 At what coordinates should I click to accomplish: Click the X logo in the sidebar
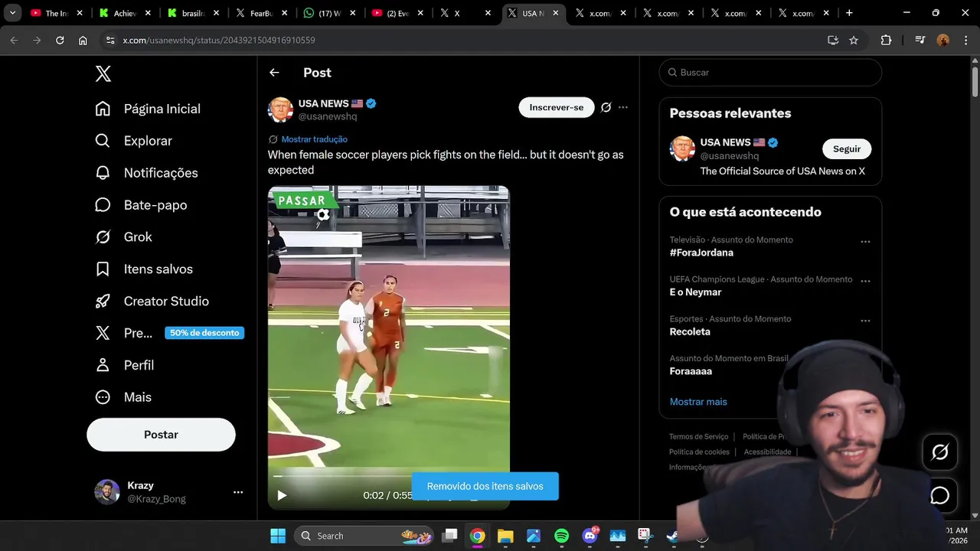click(103, 73)
